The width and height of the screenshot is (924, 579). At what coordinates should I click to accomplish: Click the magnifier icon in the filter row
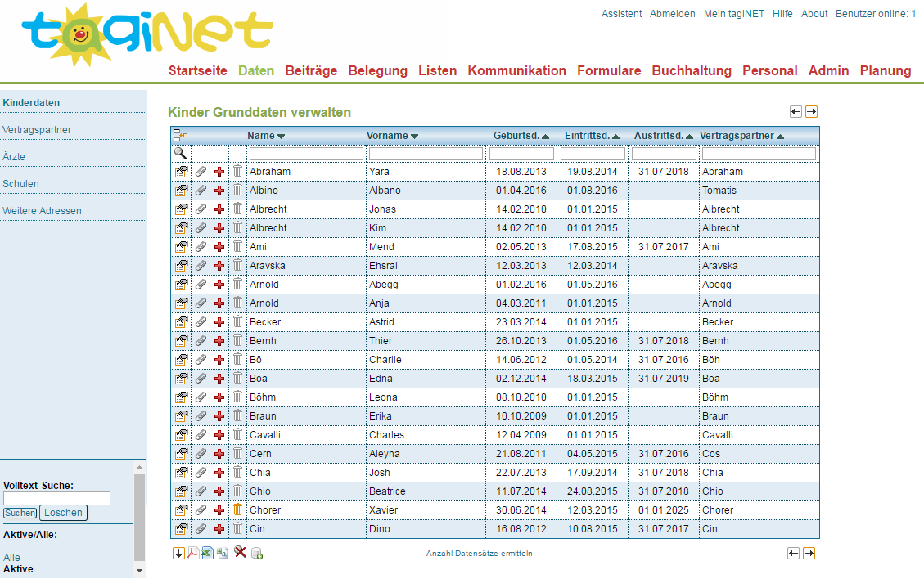pos(180,153)
